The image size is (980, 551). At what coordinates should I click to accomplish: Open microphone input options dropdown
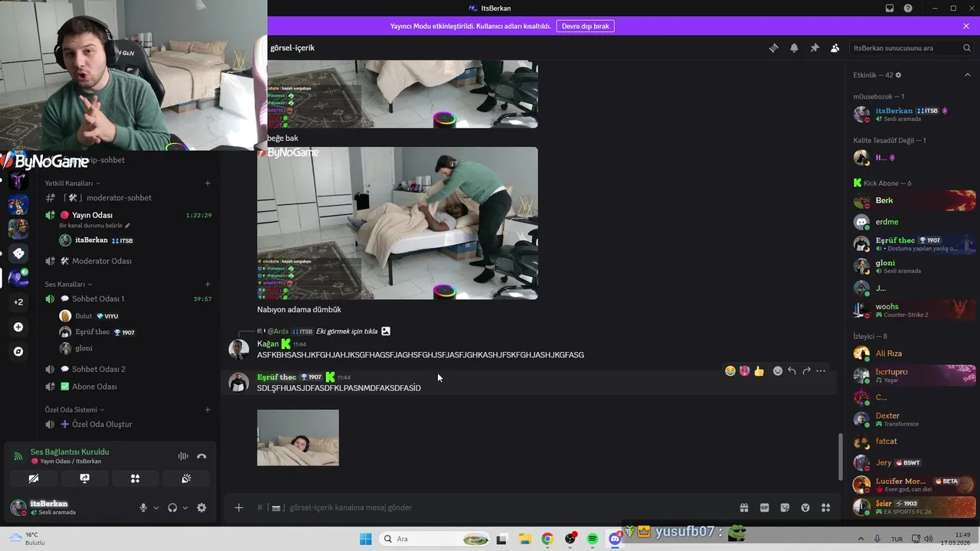156,507
